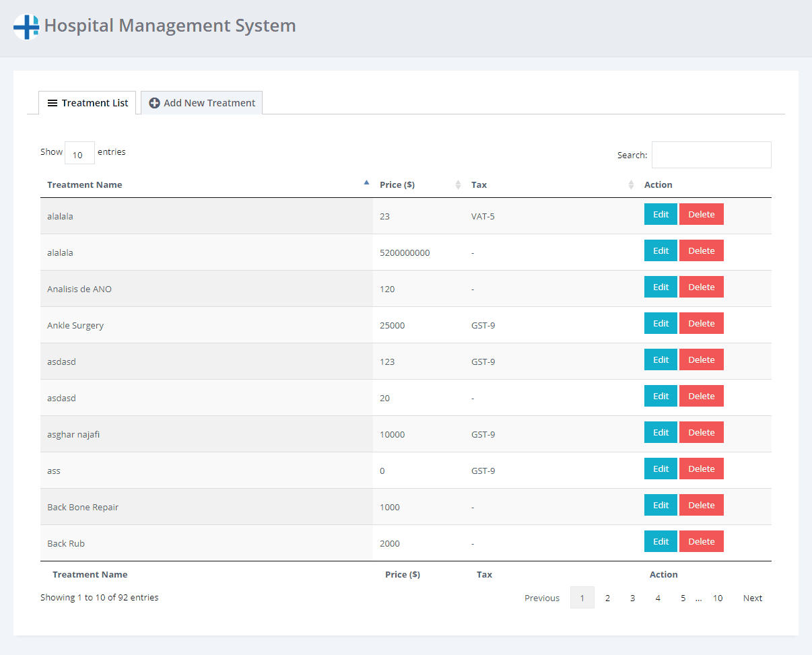The width and height of the screenshot is (812, 655).
Task: Delete the Back Rub treatment
Action: coord(701,541)
